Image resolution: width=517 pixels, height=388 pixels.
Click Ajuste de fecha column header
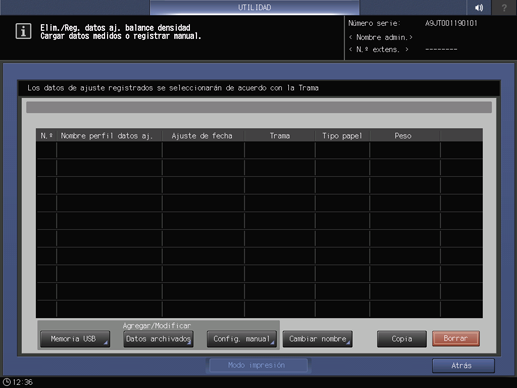point(203,136)
